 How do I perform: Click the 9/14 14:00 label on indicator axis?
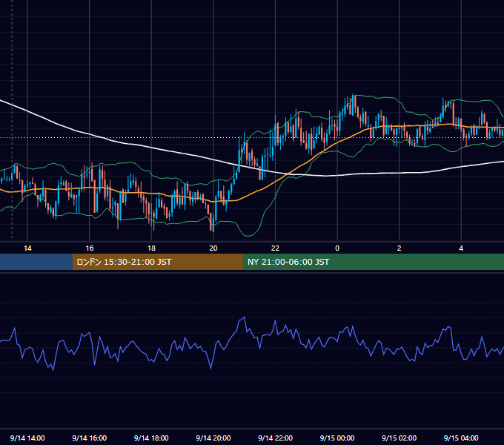[x=27, y=438]
